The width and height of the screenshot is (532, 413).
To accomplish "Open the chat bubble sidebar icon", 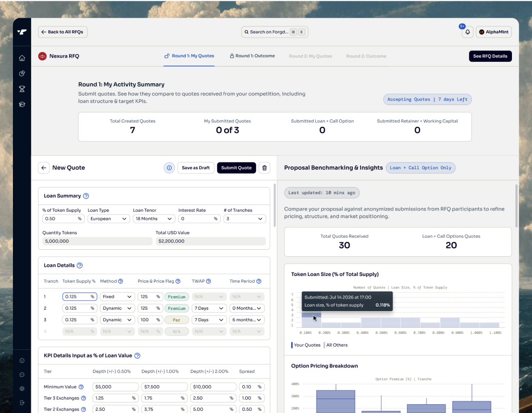I will (22, 375).
